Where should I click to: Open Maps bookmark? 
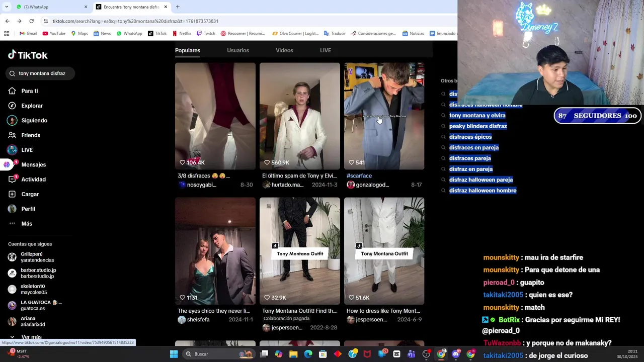[x=79, y=34]
